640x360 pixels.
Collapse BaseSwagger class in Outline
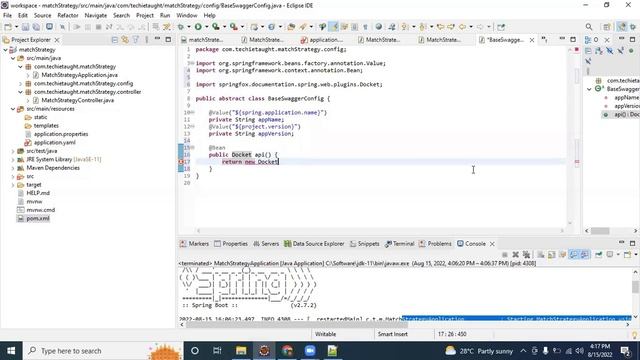click(589, 89)
